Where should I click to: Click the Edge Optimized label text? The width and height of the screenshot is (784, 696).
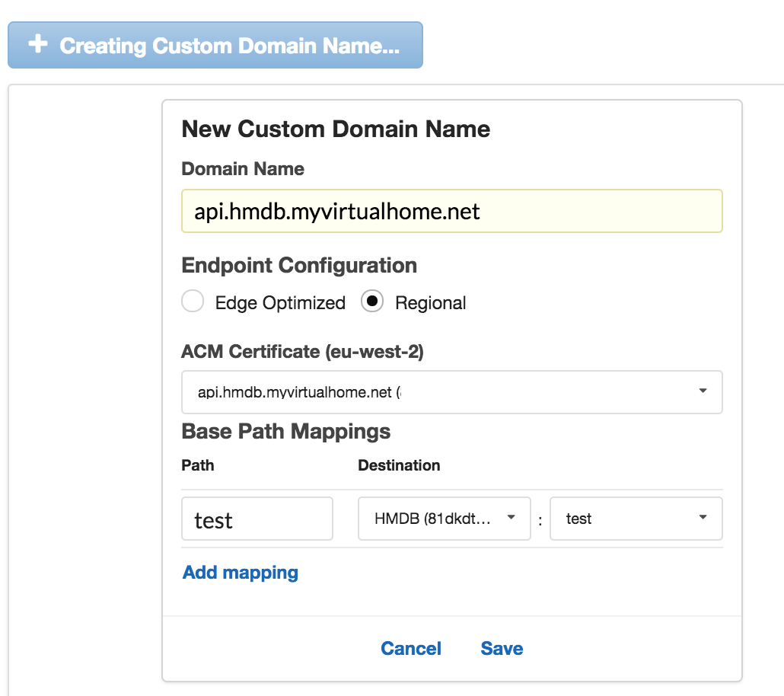click(279, 303)
